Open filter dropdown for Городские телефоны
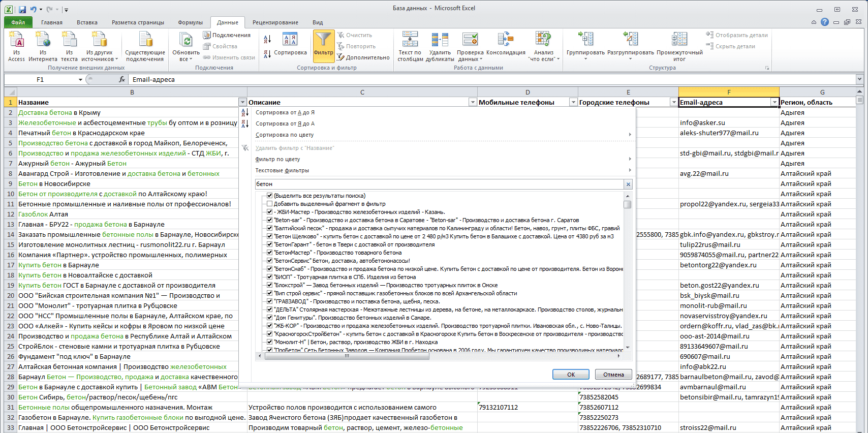The image size is (868, 433). click(674, 102)
